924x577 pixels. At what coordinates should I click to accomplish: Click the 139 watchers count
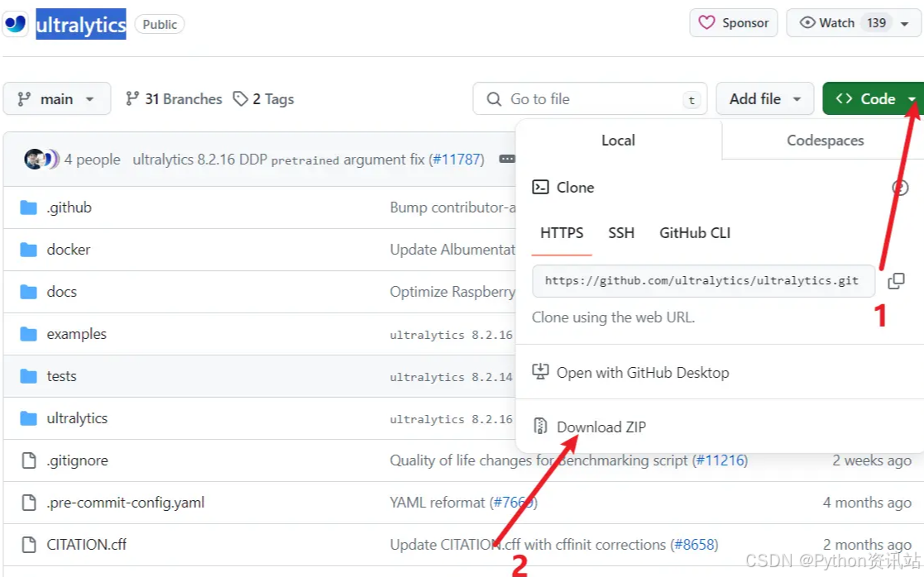tap(876, 23)
